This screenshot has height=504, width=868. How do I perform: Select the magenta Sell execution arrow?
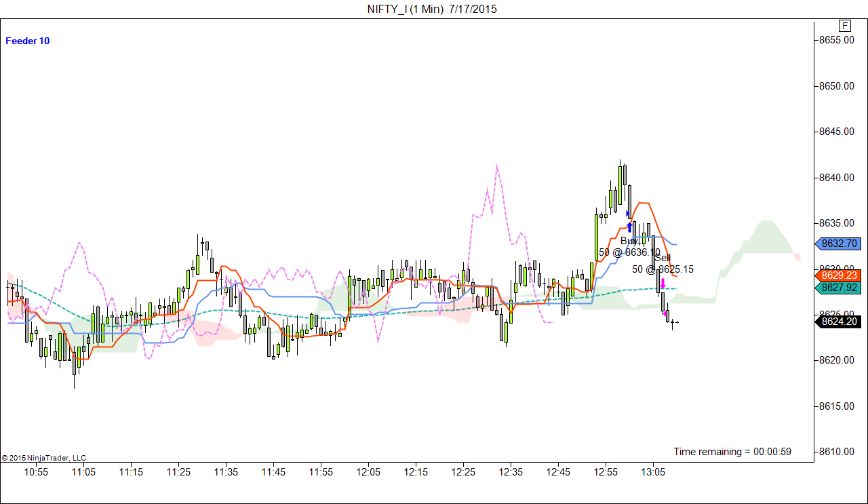click(x=663, y=284)
